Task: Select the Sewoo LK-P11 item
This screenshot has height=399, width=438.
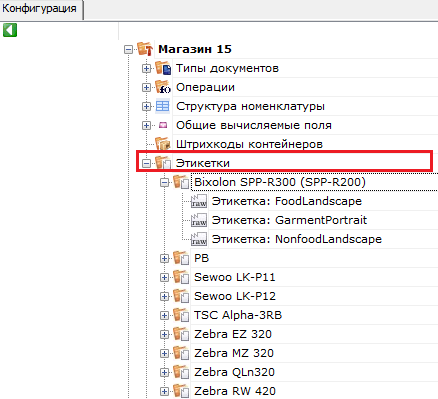Action: coord(235,277)
